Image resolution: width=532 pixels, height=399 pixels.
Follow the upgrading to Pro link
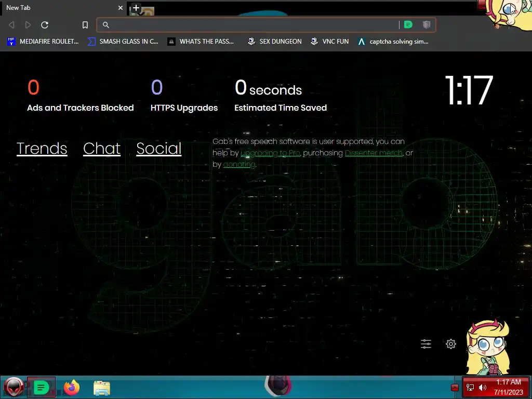[270, 153]
